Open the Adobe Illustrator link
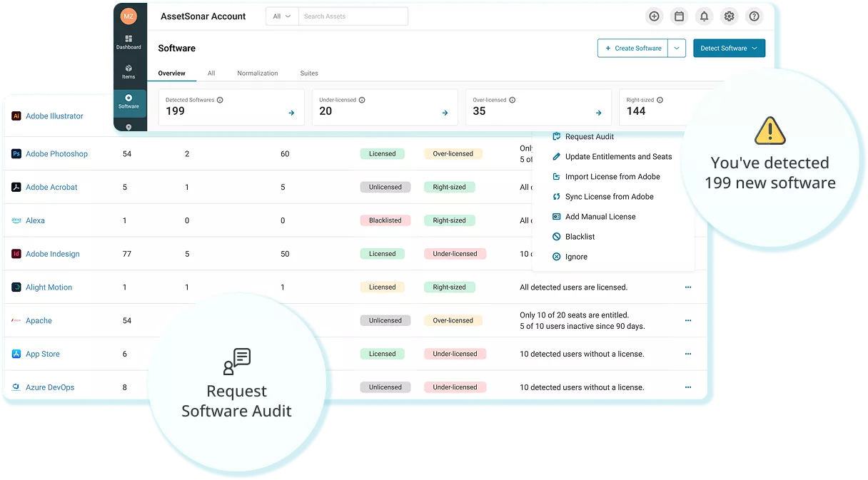The image size is (868, 480). [x=54, y=116]
